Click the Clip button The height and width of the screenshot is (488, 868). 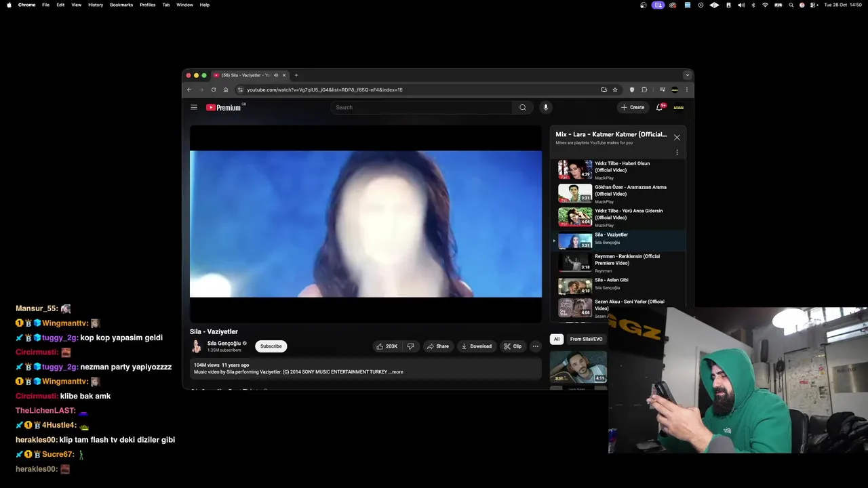(513, 346)
